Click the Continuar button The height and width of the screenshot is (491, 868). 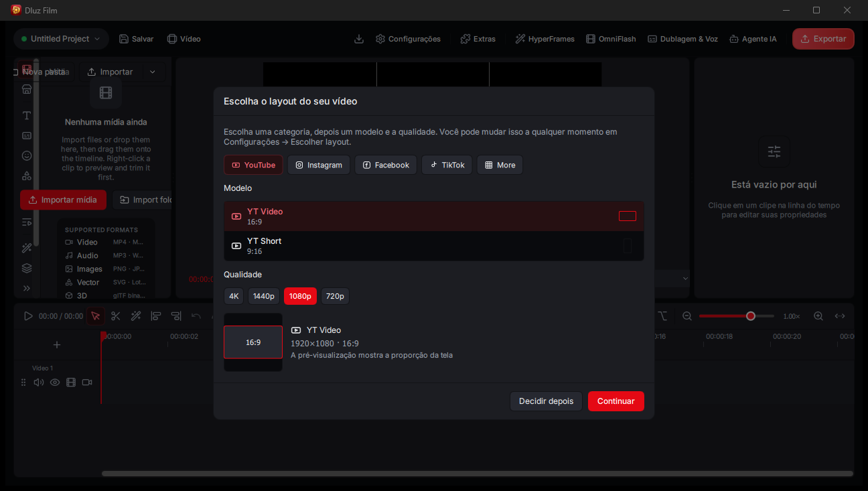(x=616, y=401)
